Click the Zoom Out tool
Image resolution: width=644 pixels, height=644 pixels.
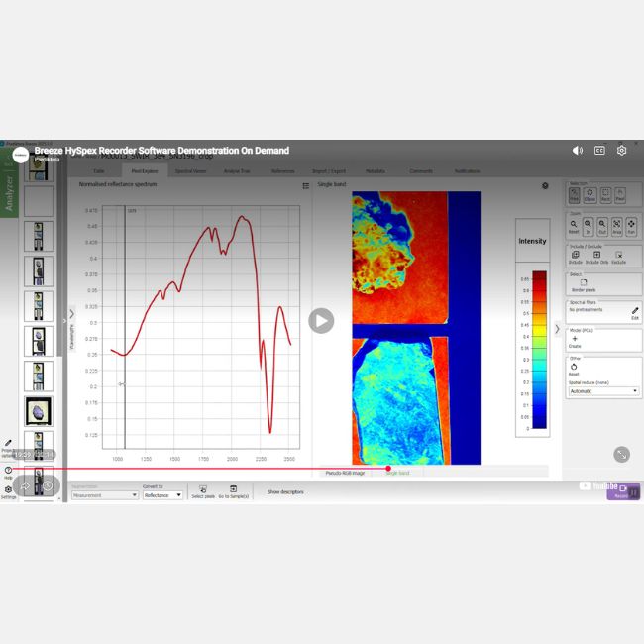tap(602, 226)
